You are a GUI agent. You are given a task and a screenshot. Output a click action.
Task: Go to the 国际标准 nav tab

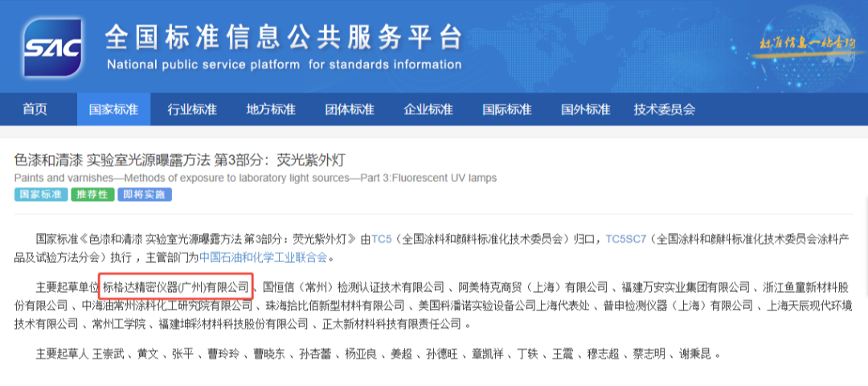506,109
